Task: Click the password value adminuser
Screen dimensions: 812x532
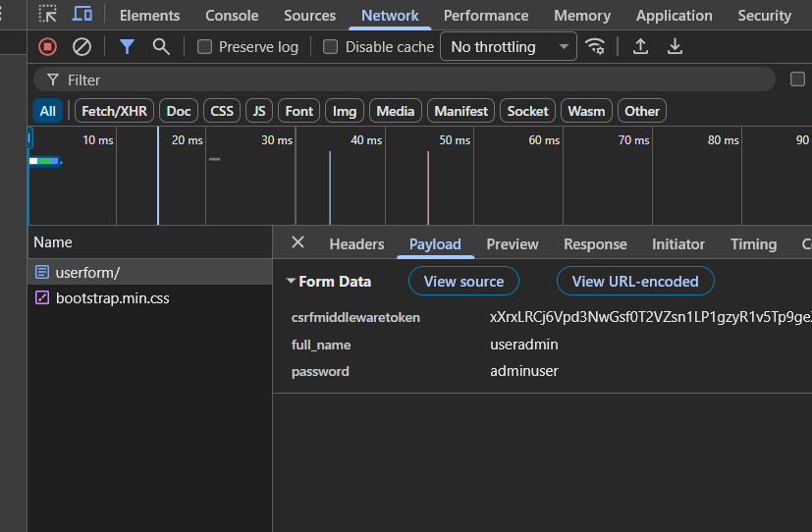Action: (x=524, y=371)
